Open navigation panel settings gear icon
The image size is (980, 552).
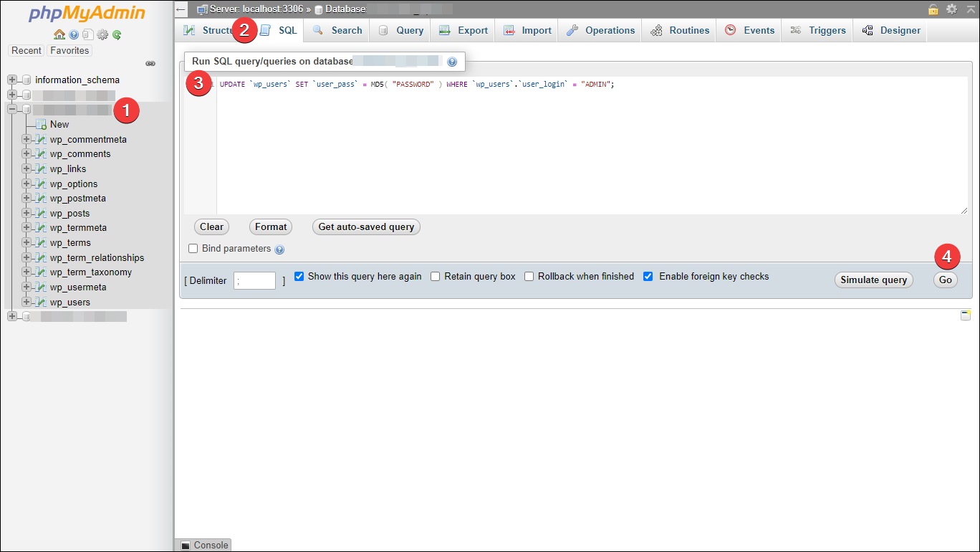click(102, 34)
